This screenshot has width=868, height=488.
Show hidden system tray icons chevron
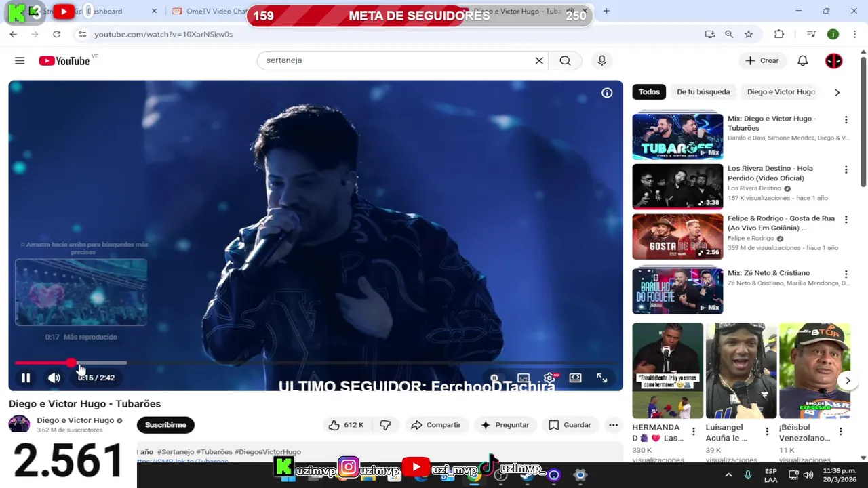[x=728, y=475]
